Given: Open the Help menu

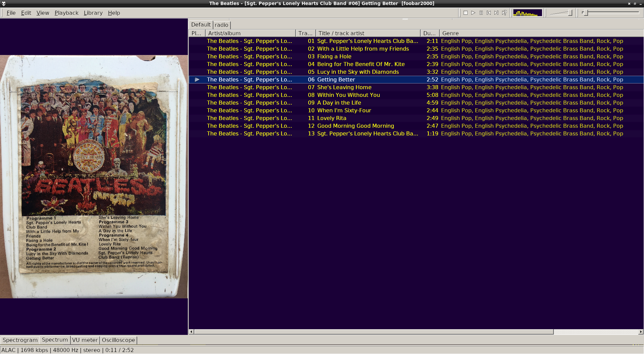Looking at the screenshot, I should (x=114, y=13).
